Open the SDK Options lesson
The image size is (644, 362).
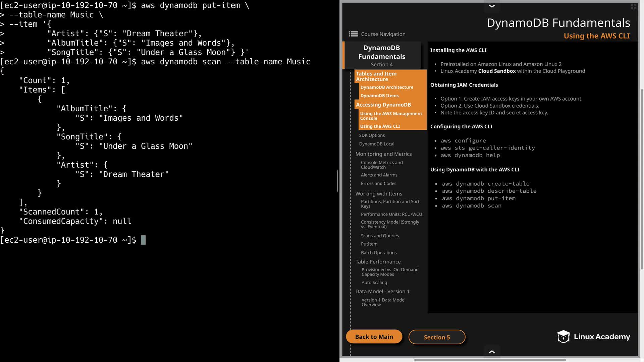[x=372, y=135]
